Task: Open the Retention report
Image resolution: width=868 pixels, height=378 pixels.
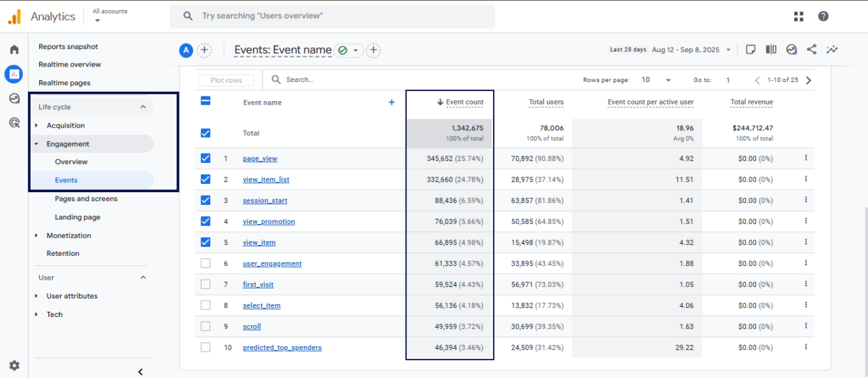Action: (x=63, y=253)
